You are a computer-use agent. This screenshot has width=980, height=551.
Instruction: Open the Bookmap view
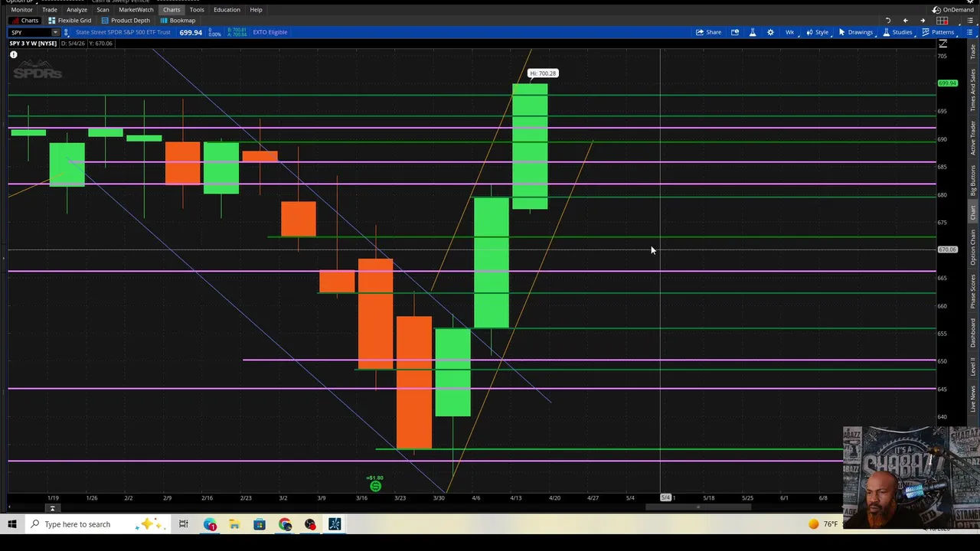click(178, 21)
